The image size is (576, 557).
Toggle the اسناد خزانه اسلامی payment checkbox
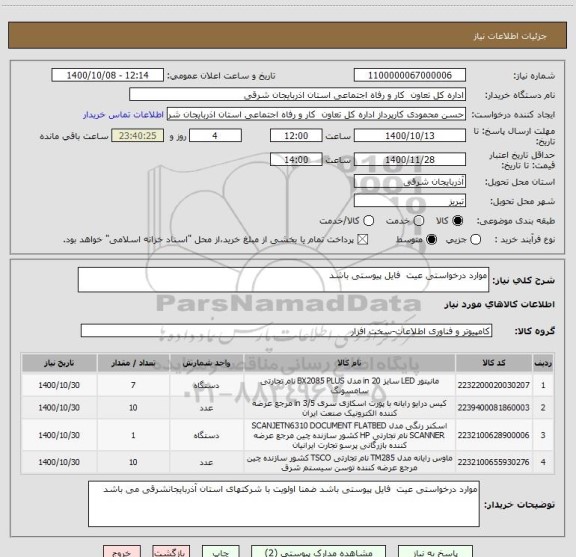pyautogui.click(x=363, y=240)
